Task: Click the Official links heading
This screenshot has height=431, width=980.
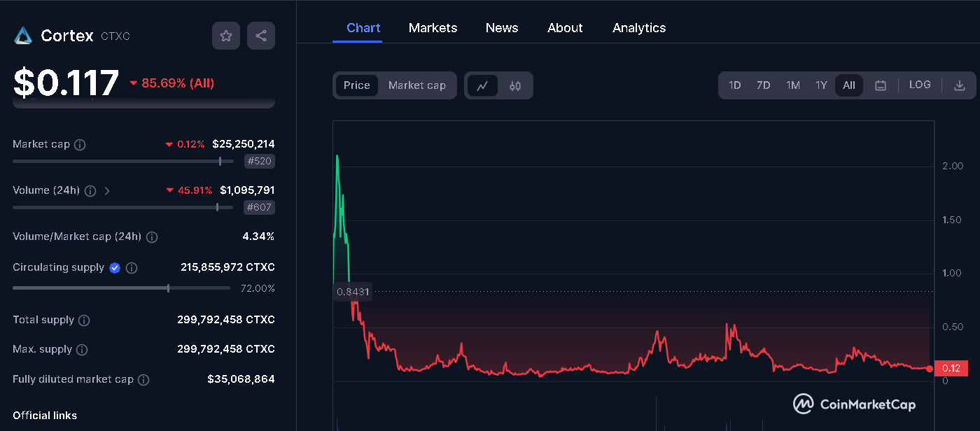Action: point(45,416)
